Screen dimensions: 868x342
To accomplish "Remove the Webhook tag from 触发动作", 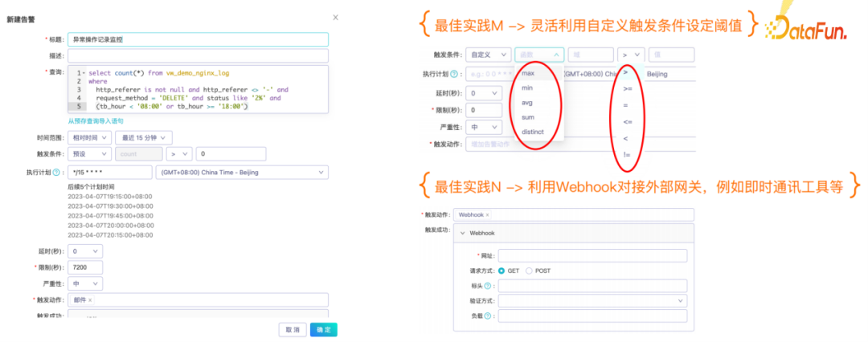I will 487,215.
